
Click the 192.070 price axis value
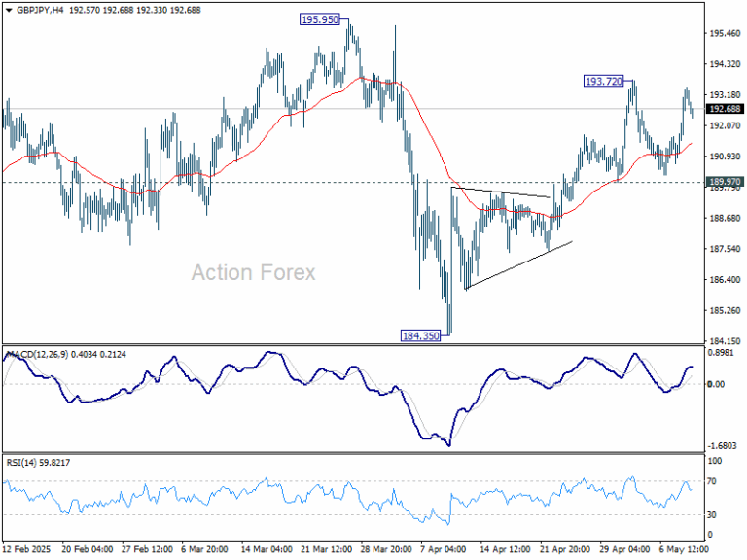(x=725, y=125)
